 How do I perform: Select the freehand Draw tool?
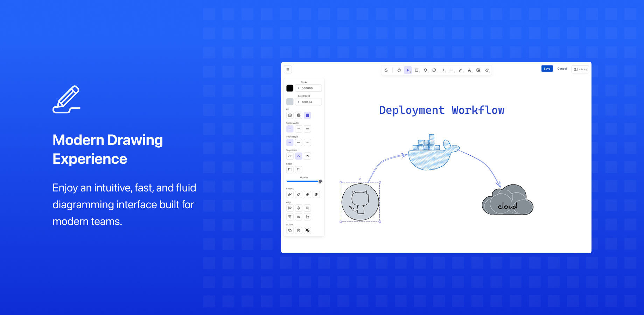(x=461, y=70)
